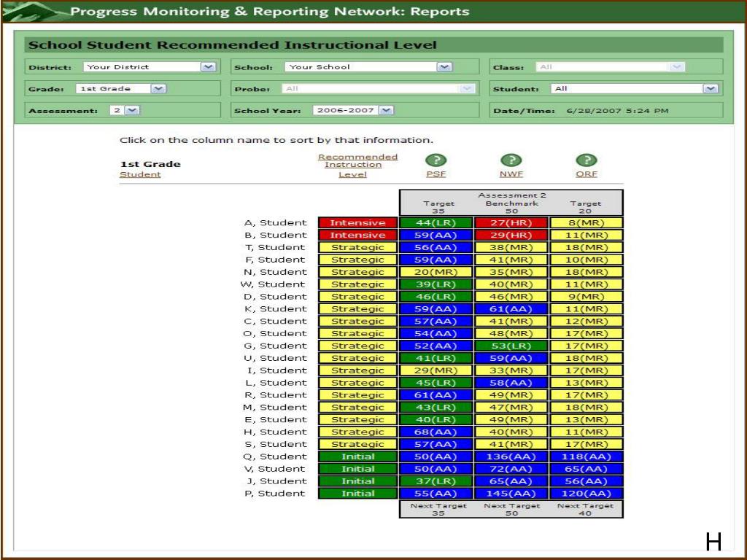The height and width of the screenshot is (560, 747).
Task: Click the help icon above PSF
Action: coord(436,160)
